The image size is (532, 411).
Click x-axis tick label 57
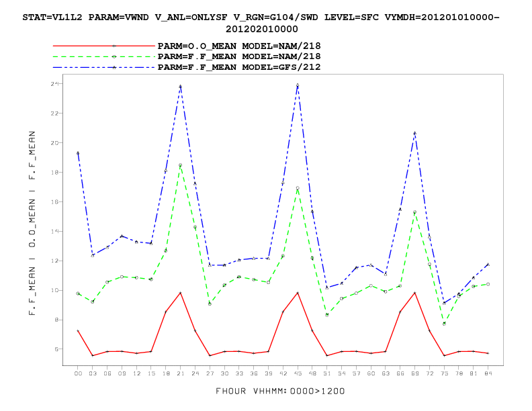356,373
